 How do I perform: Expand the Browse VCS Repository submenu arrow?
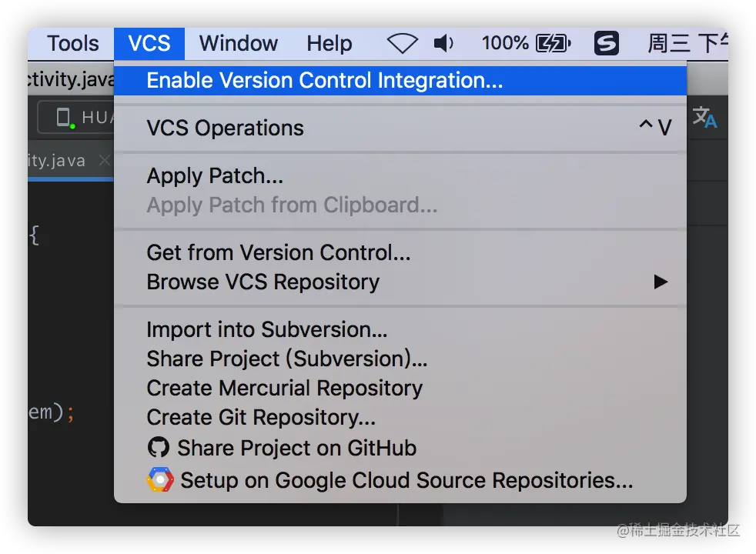661,282
